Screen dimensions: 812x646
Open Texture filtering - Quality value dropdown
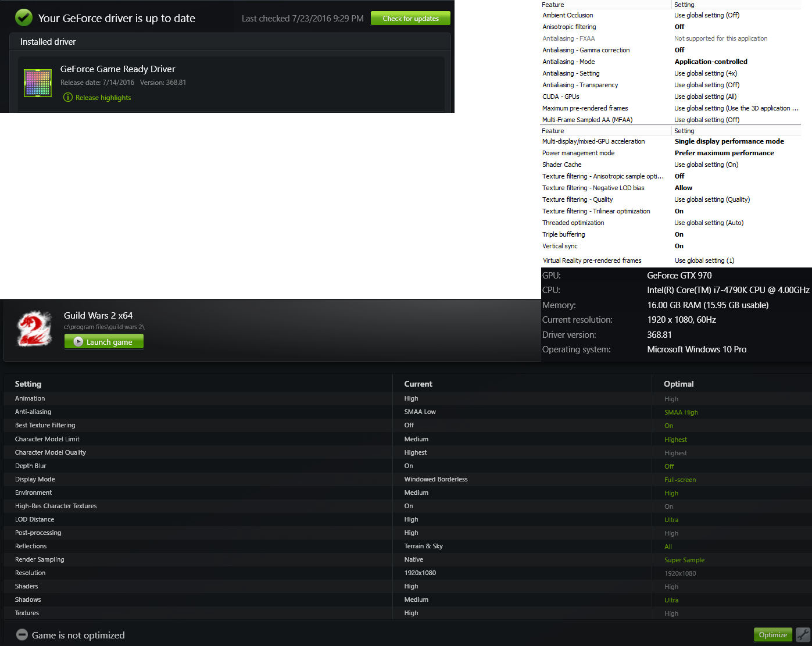coord(712,199)
